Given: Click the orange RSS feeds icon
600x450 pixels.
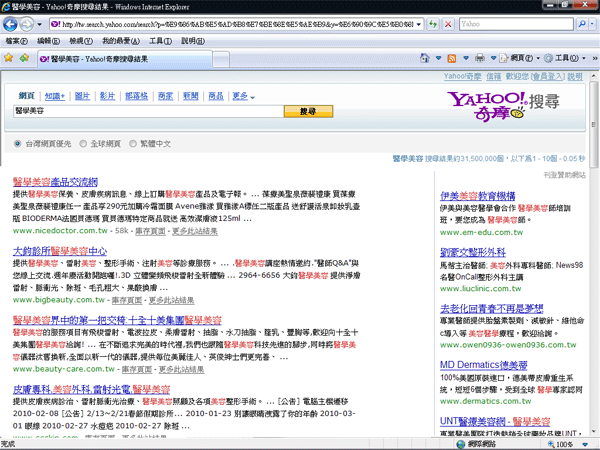Looking at the screenshot, I should tap(452, 58).
